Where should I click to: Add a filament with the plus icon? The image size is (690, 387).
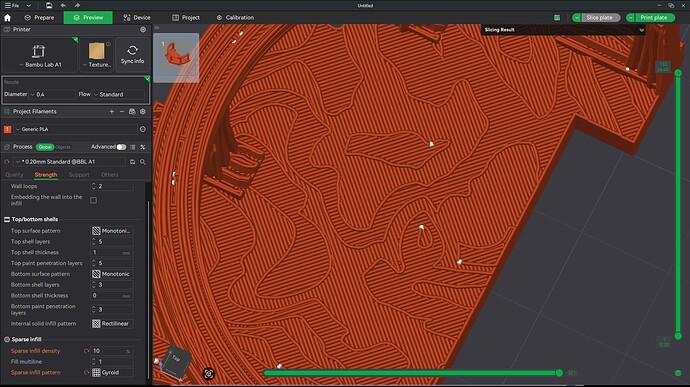[112, 111]
